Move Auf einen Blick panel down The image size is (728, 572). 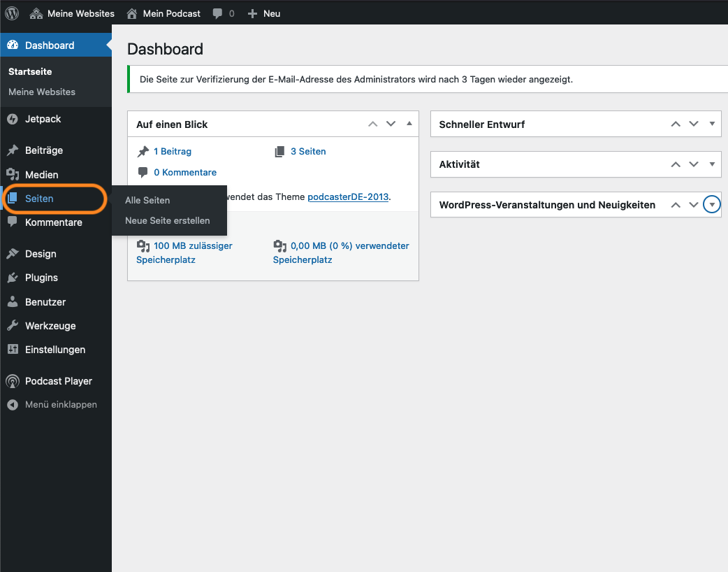pos(391,124)
